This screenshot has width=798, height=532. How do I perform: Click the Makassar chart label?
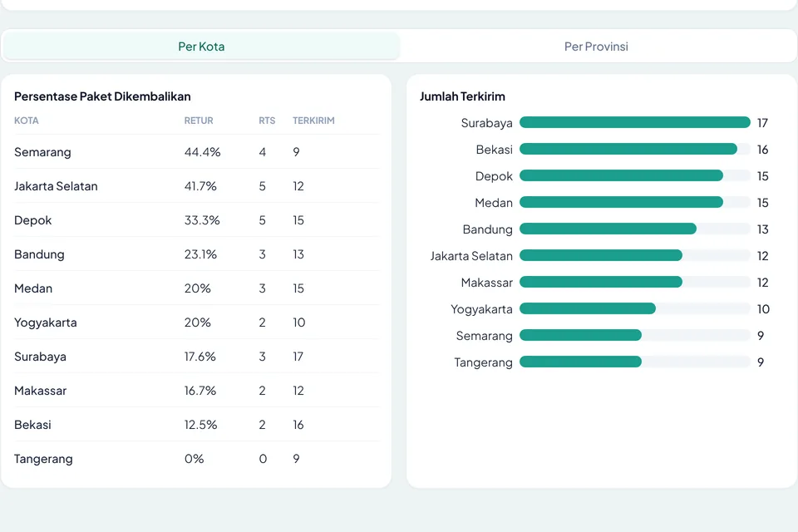coord(486,283)
